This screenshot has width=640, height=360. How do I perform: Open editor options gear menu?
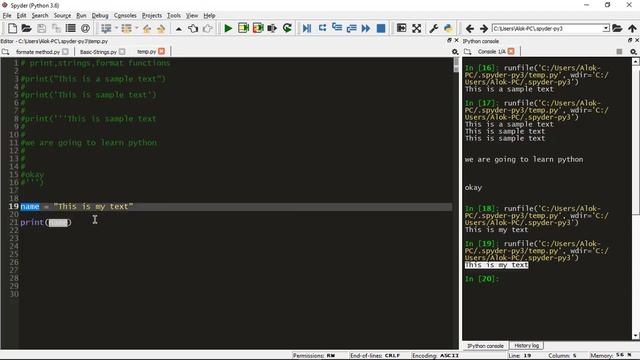(x=455, y=52)
